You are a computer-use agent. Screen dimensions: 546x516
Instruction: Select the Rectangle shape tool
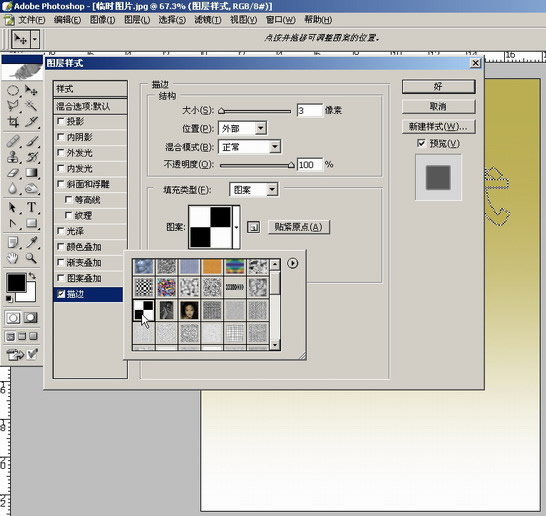click(x=31, y=223)
